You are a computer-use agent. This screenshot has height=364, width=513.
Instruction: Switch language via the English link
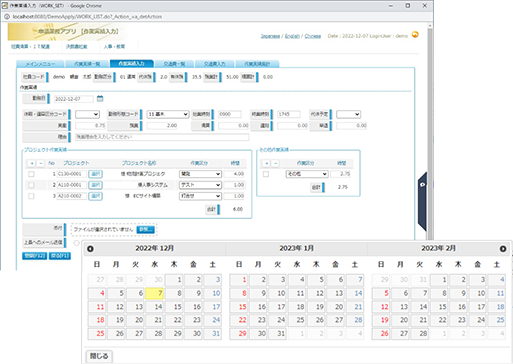tap(292, 36)
